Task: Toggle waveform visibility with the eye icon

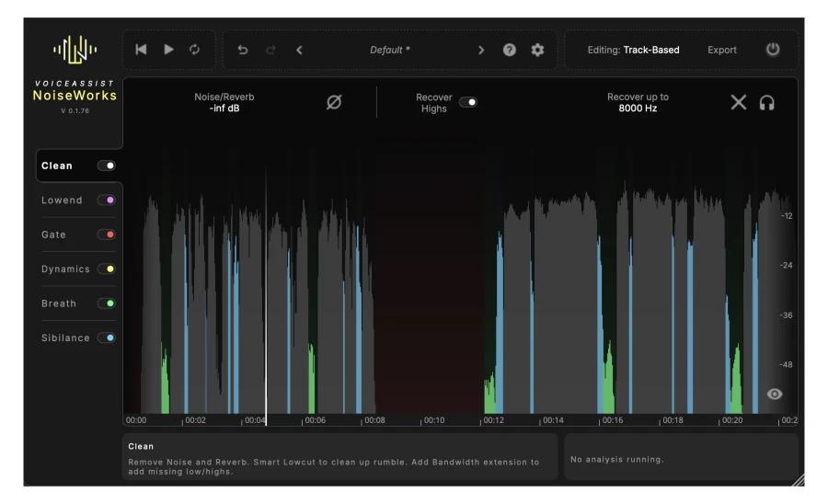Action: [774, 394]
